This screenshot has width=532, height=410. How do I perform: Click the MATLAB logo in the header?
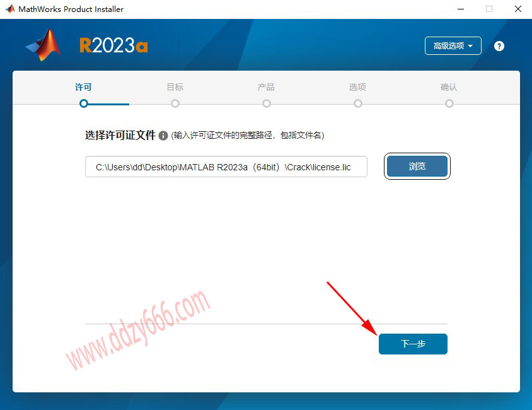coord(43,45)
